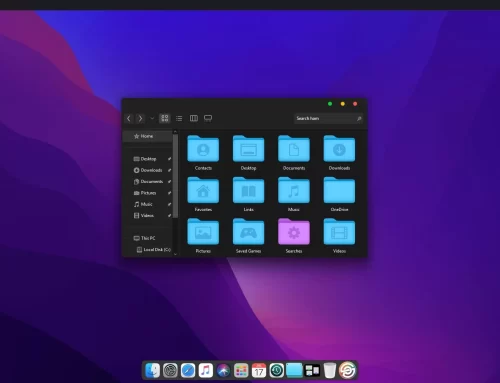500x383 pixels.
Task: Select the Links folder
Action: click(x=248, y=194)
